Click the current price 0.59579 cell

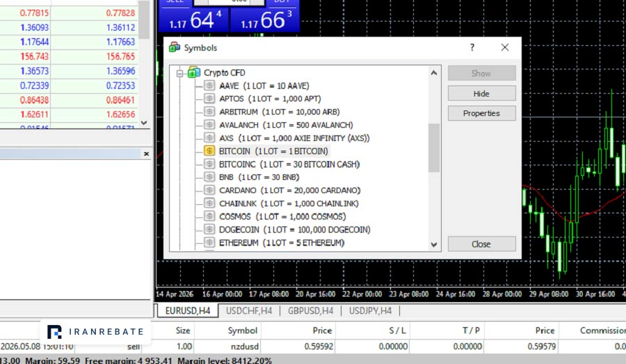541,347
